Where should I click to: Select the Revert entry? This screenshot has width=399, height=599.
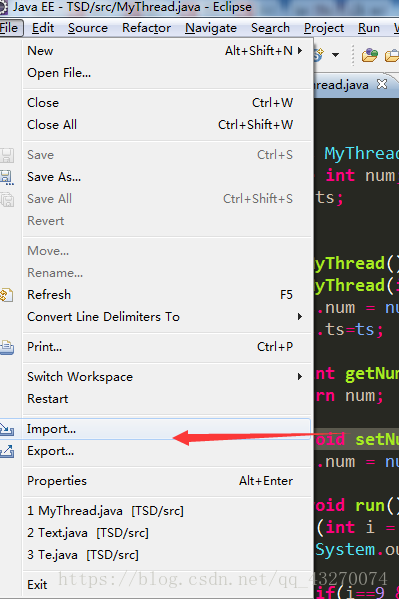(x=167, y=221)
